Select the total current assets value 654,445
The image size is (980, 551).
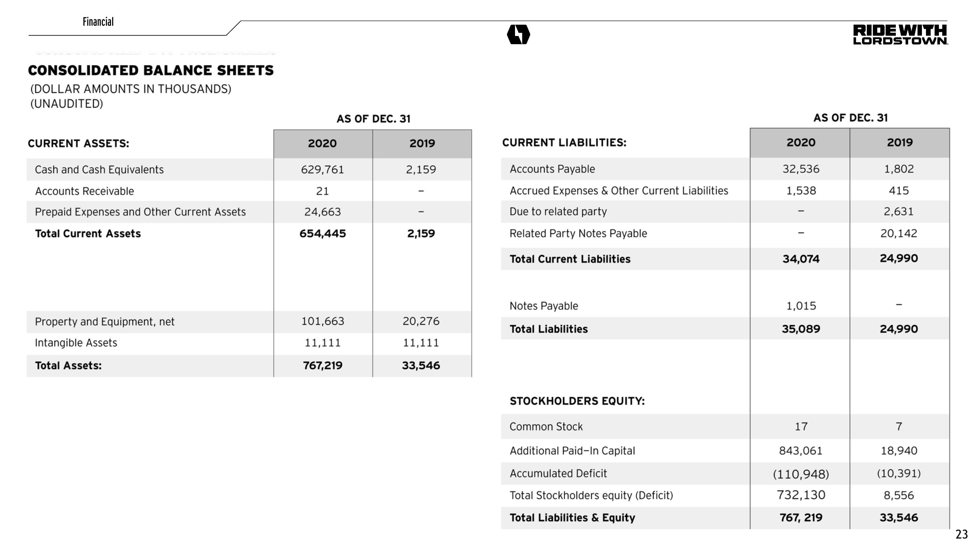[x=323, y=234]
